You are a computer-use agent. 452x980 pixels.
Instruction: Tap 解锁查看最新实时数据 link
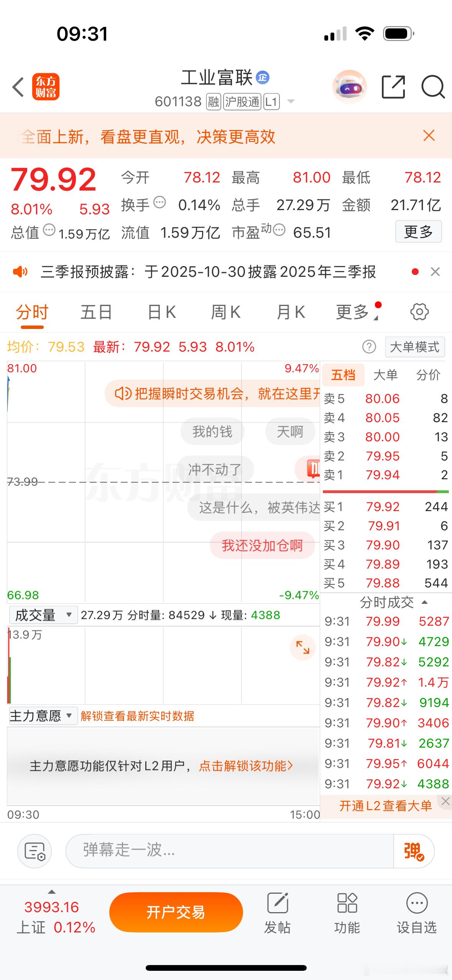click(x=137, y=716)
